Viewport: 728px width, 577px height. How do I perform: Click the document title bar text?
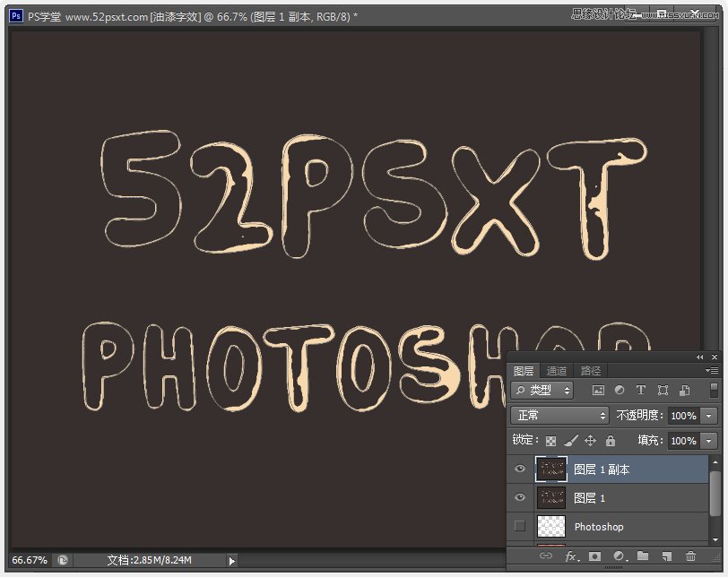tap(193, 17)
